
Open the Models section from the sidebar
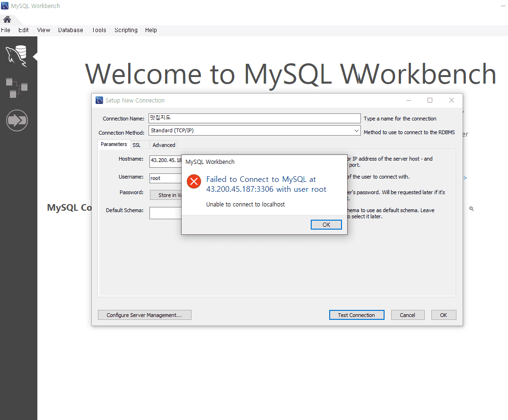click(x=17, y=88)
